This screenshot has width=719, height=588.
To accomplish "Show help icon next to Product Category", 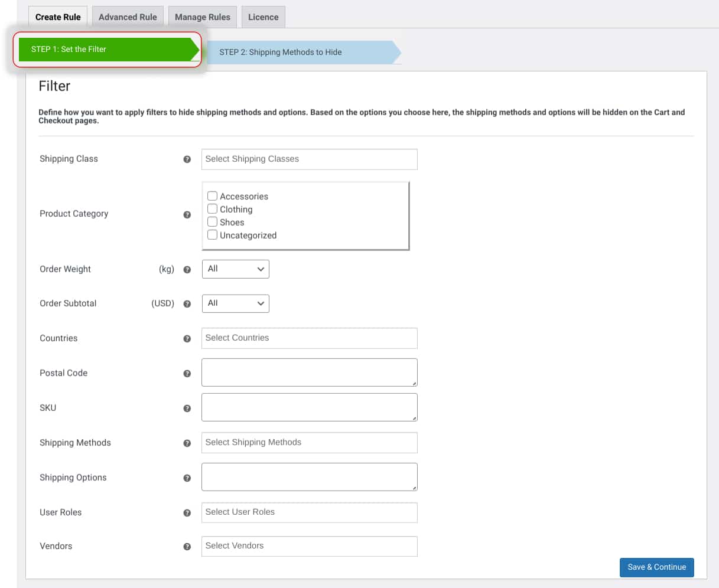I will [x=187, y=215].
